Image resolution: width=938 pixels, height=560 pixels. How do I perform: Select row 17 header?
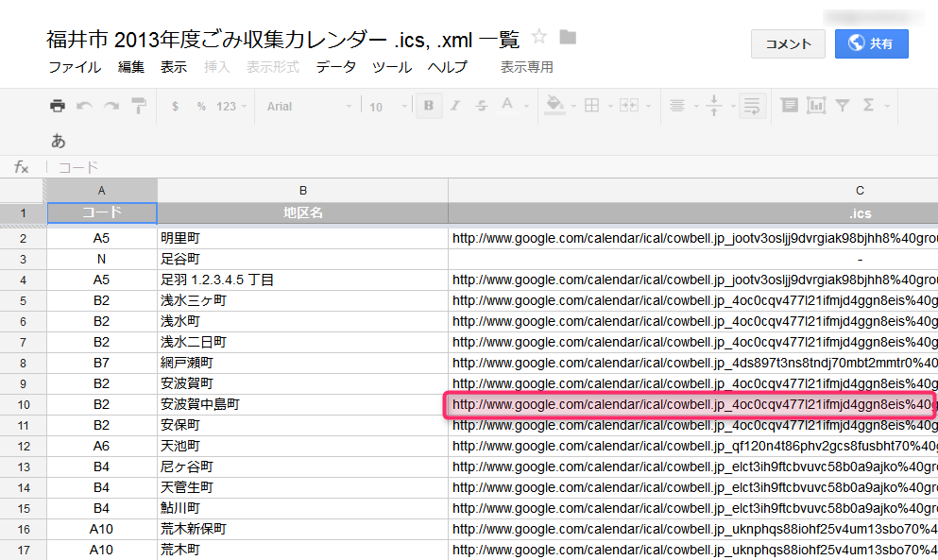pos(24,551)
